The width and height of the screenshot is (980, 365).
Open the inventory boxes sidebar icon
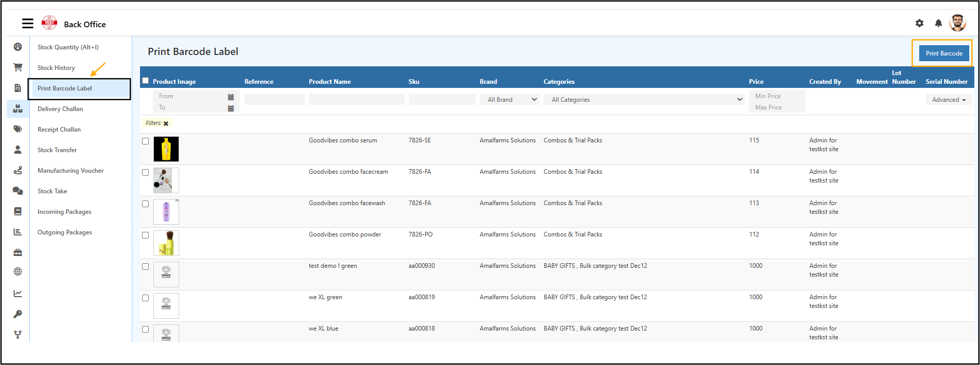18,108
